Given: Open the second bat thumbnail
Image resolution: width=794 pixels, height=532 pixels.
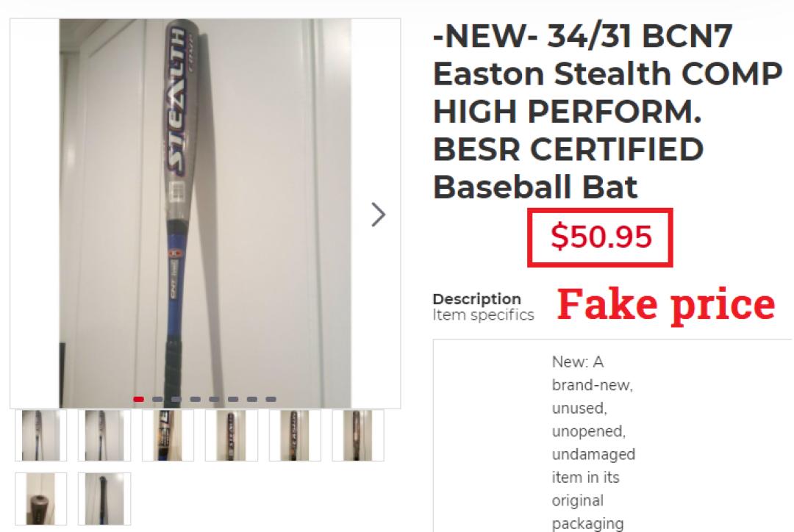Looking at the screenshot, I should coord(104,435).
